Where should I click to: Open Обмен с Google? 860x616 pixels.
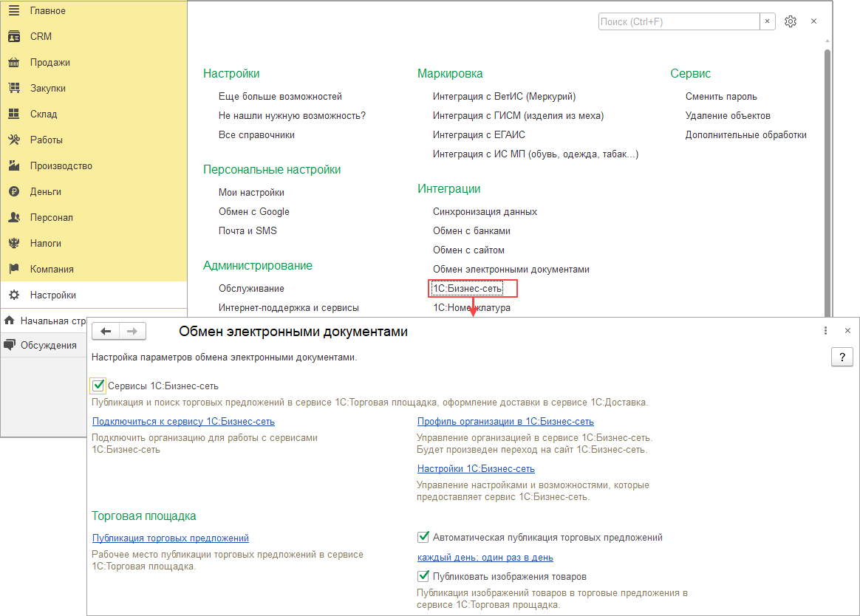253,212
